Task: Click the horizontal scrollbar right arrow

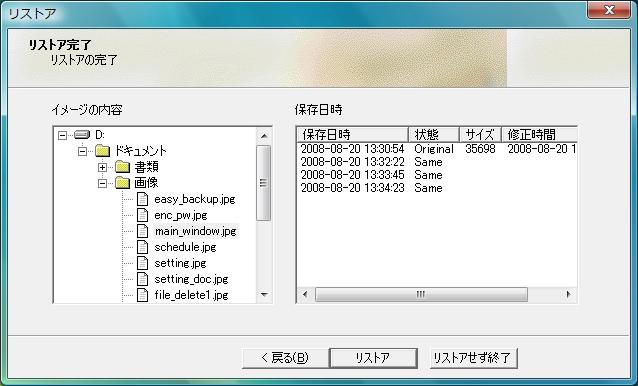Action: (568, 294)
